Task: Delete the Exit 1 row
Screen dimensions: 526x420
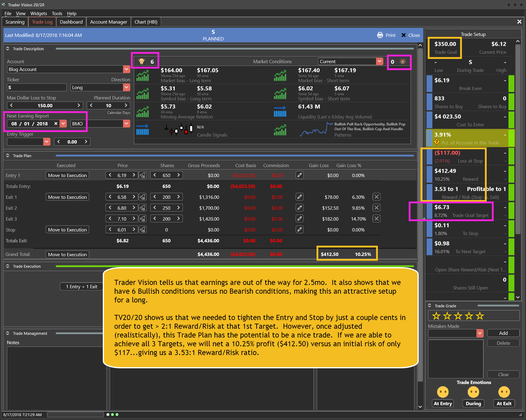Action: [376, 197]
